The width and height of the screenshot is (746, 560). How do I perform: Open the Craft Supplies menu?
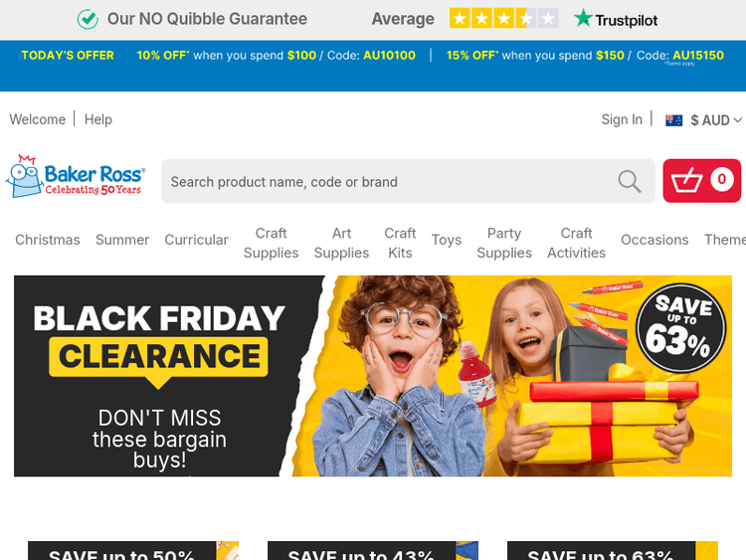(271, 243)
